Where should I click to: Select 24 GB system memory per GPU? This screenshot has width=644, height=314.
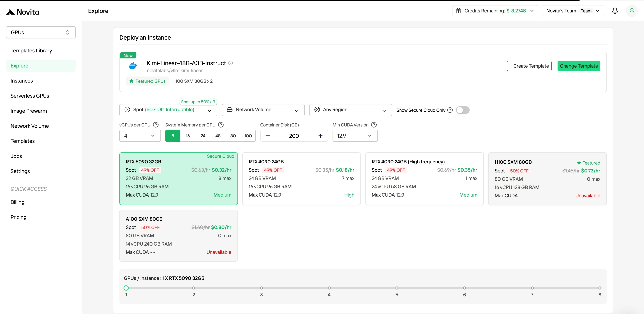[203, 136]
